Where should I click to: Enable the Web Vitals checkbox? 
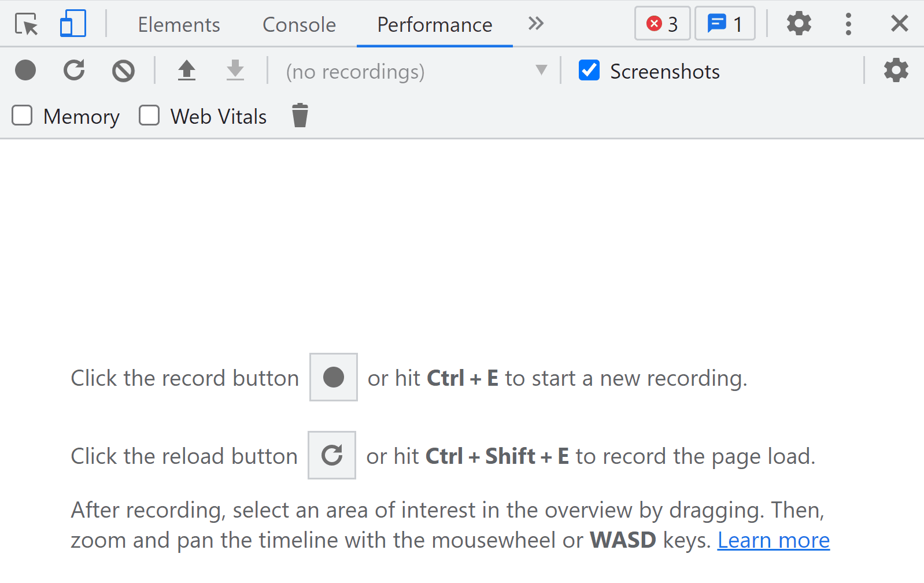(x=149, y=115)
